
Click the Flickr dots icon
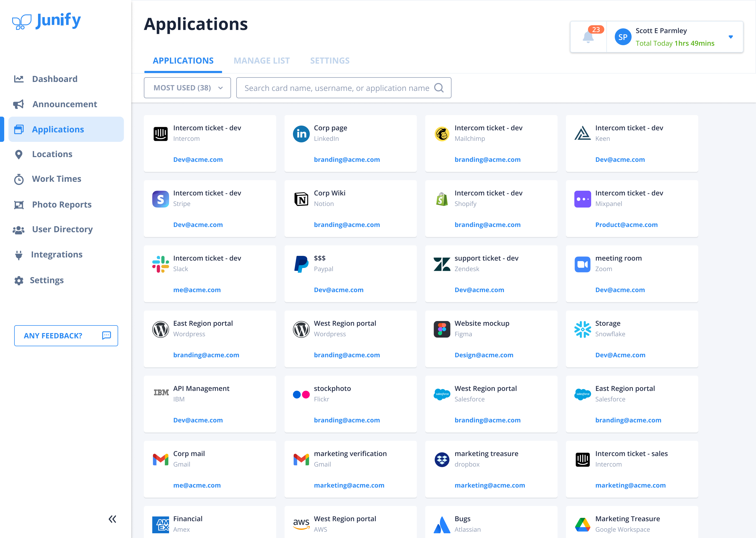click(x=301, y=395)
